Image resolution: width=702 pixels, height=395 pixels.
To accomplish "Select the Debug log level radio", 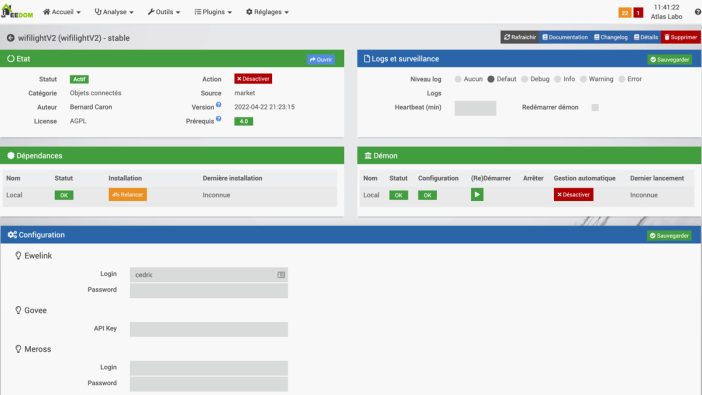I will (524, 79).
